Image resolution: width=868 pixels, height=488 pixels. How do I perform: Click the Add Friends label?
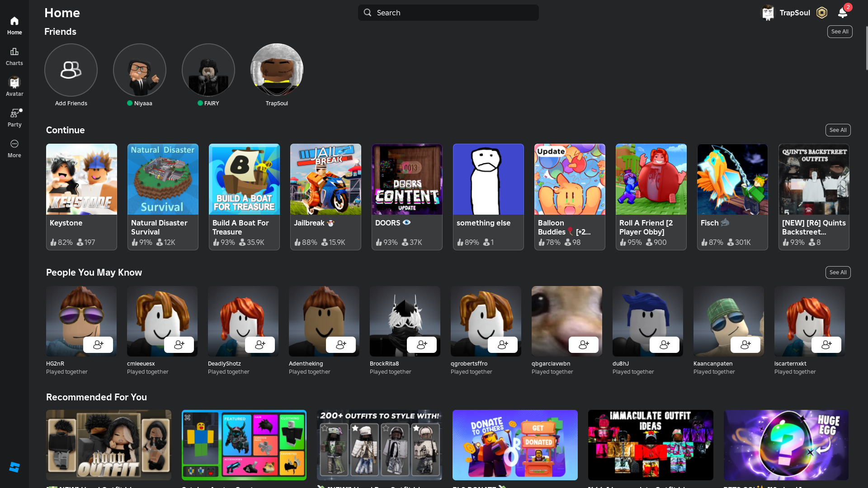coord(71,103)
